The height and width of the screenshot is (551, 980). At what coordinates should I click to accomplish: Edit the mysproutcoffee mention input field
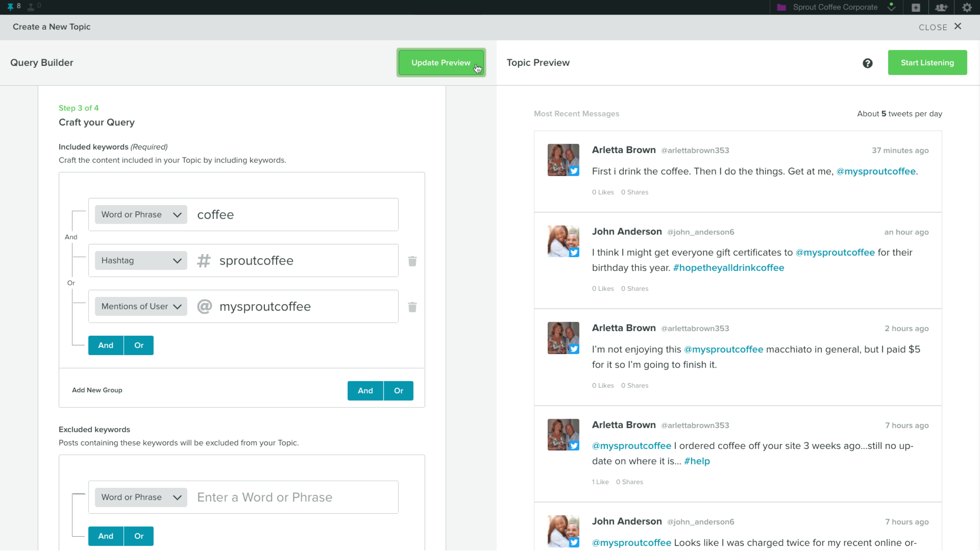[x=306, y=307]
